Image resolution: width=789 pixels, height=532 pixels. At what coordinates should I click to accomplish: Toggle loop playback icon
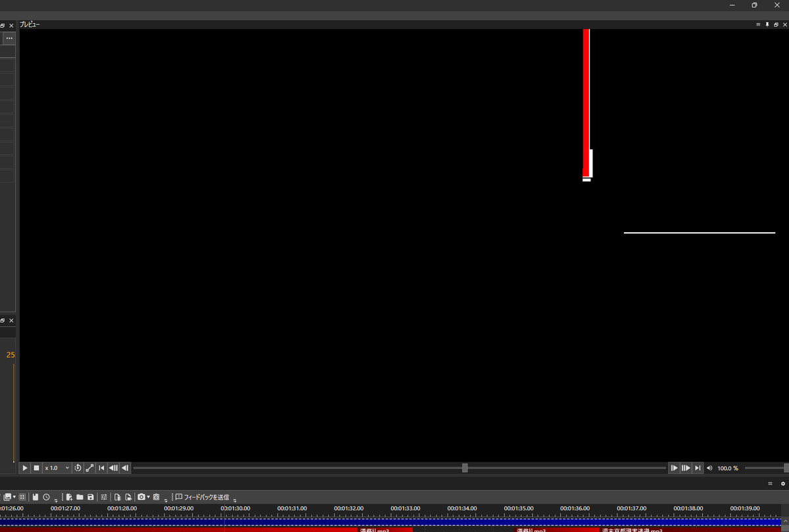[78, 468]
